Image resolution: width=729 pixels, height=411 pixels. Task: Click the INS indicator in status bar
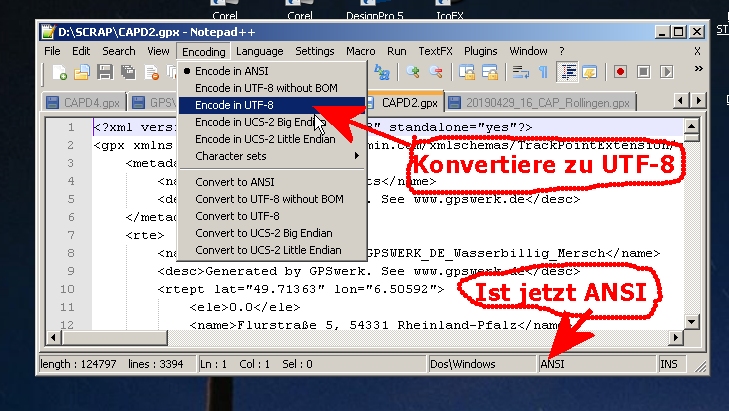click(x=697, y=365)
